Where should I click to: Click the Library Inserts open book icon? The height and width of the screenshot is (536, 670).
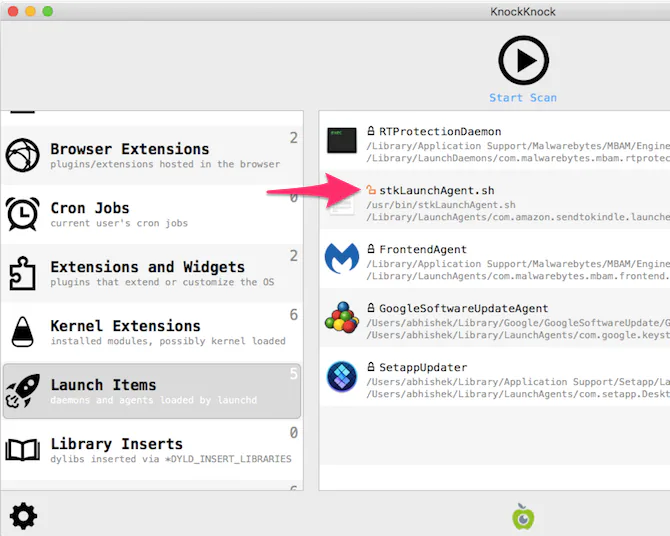tap(23, 450)
